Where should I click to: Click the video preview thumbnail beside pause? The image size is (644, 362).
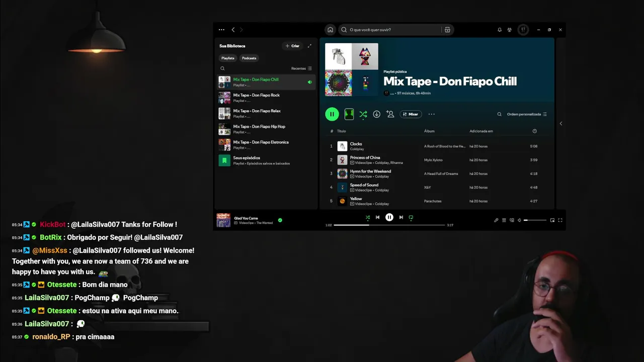[x=349, y=114]
